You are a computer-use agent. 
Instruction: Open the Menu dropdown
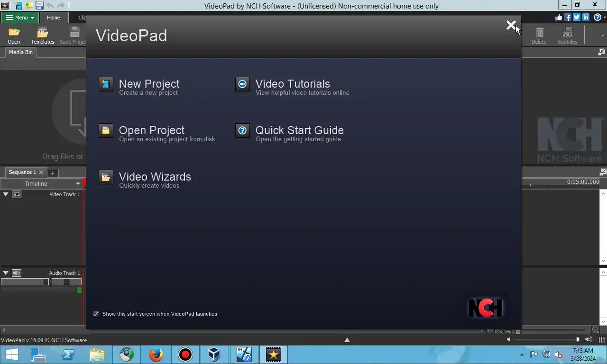point(19,18)
